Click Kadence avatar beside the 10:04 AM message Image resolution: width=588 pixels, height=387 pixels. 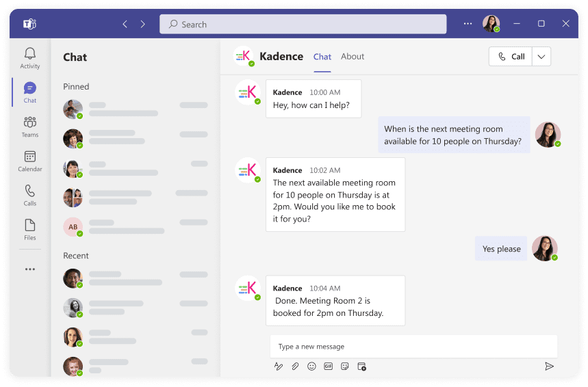248,288
